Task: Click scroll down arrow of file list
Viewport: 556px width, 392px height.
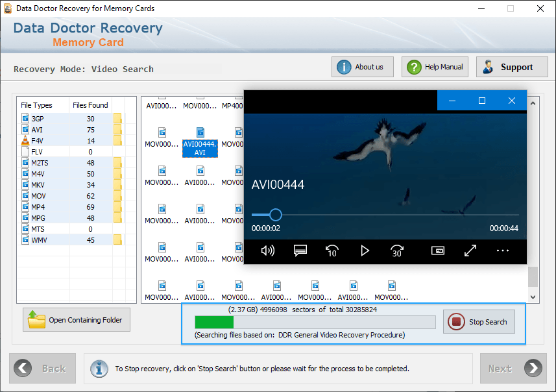Action: (x=533, y=297)
